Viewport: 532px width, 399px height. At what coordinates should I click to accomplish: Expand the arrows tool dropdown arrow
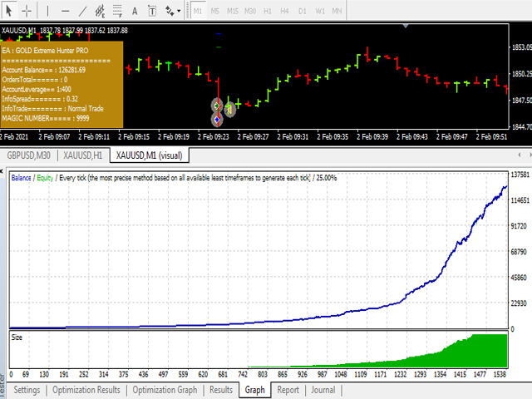pyautogui.click(x=179, y=11)
